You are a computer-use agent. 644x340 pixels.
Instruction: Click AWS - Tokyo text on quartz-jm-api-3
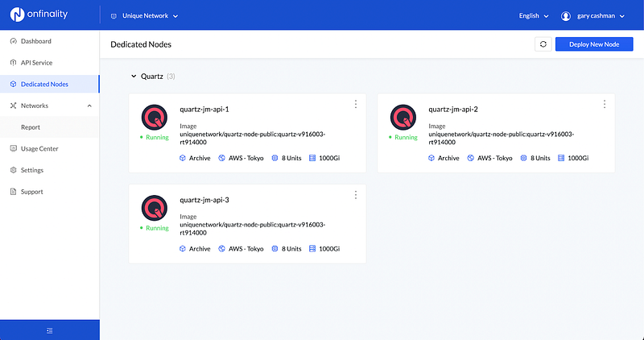[246, 249]
